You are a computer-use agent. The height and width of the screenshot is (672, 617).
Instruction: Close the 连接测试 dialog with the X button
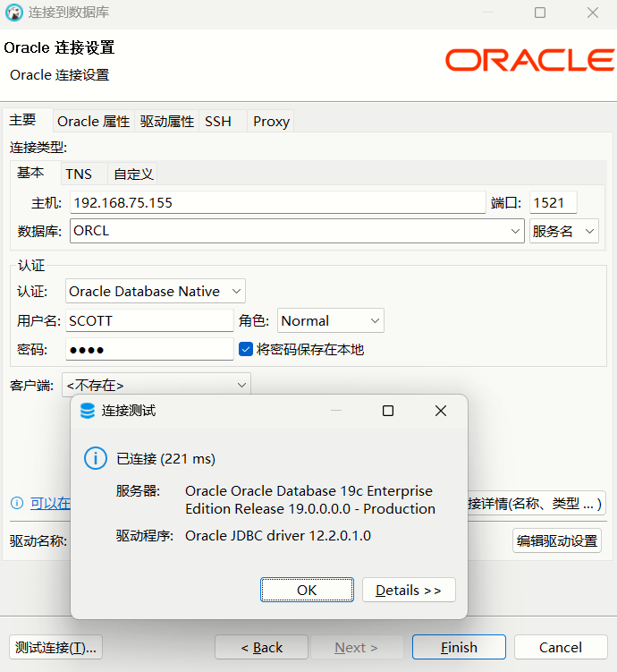pos(441,411)
